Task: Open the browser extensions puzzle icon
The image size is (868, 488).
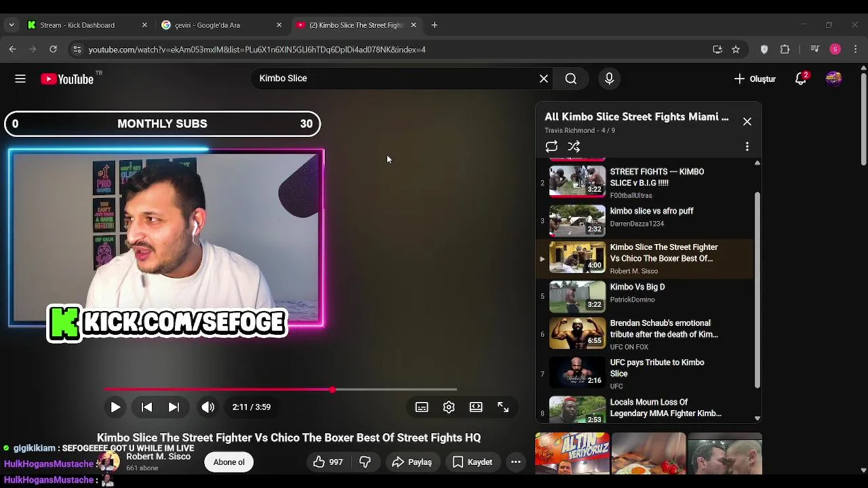Action: (785, 49)
